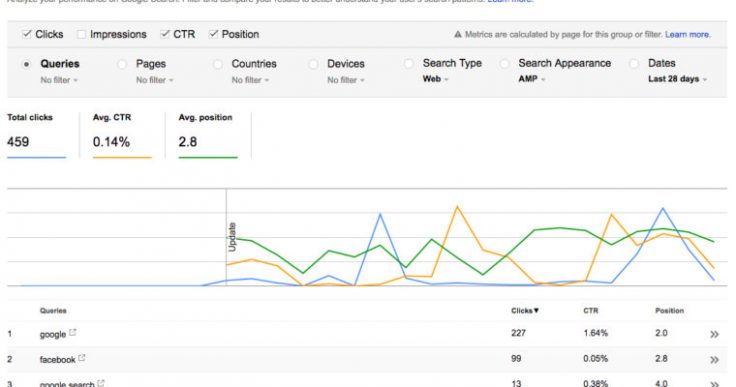The image size is (736, 387).
Task: Sort table by Position column header
Action: 669,310
